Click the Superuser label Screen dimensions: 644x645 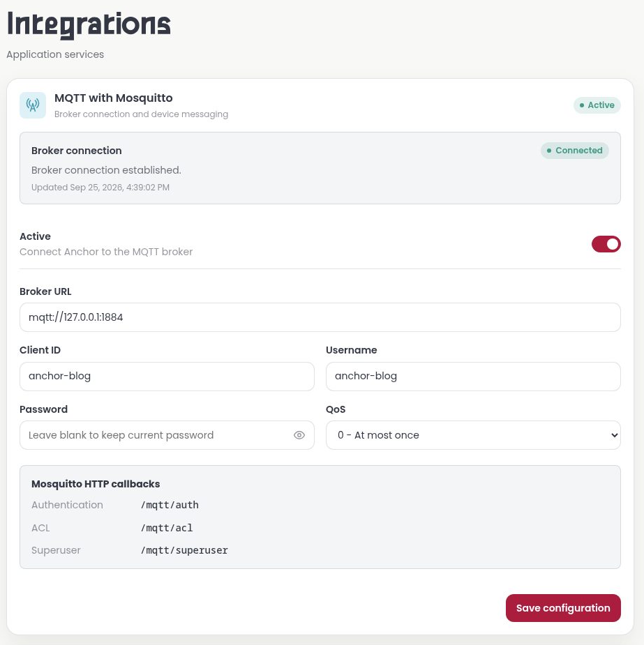tap(56, 550)
